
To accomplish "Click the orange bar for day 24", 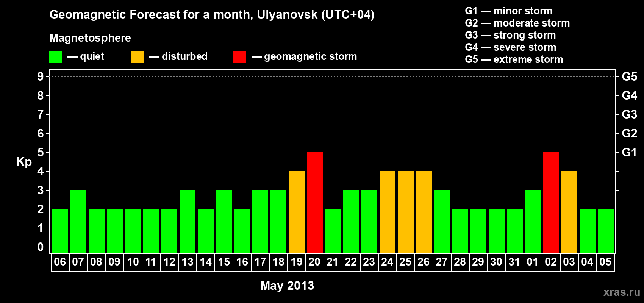I will 388,212.
